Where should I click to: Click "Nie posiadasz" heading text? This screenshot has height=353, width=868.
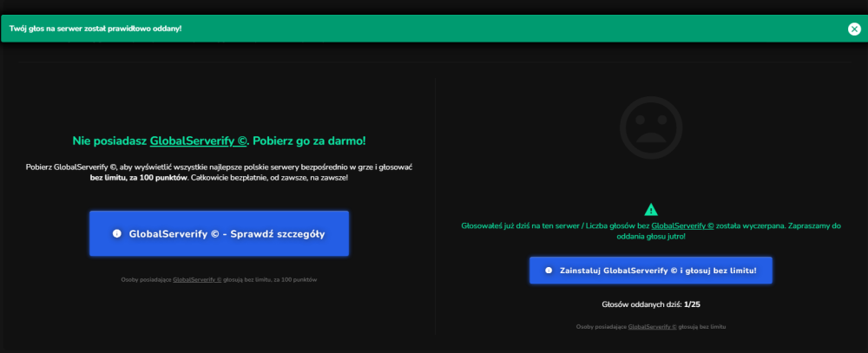(109, 141)
